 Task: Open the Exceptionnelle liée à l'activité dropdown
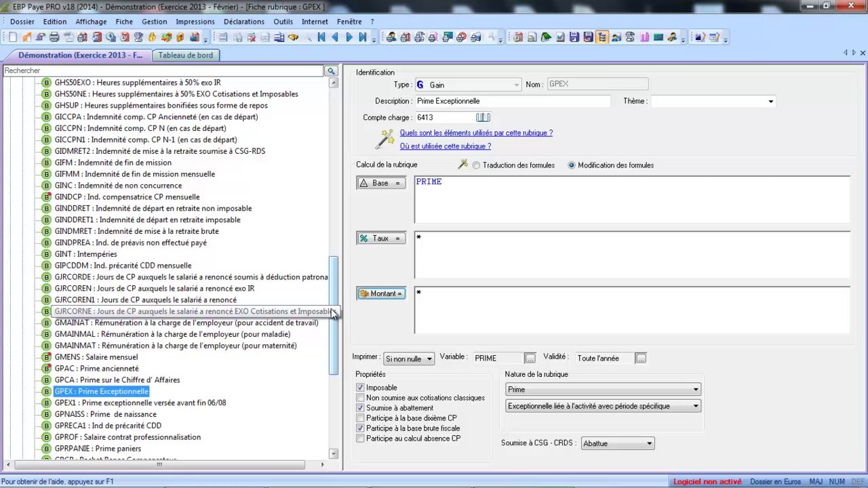click(603, 406)
